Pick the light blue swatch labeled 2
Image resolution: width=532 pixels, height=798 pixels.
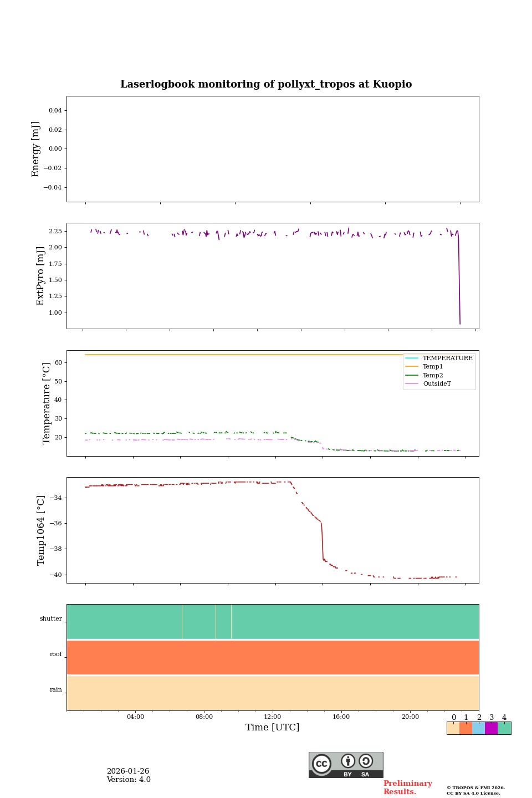tap(479, 728)
